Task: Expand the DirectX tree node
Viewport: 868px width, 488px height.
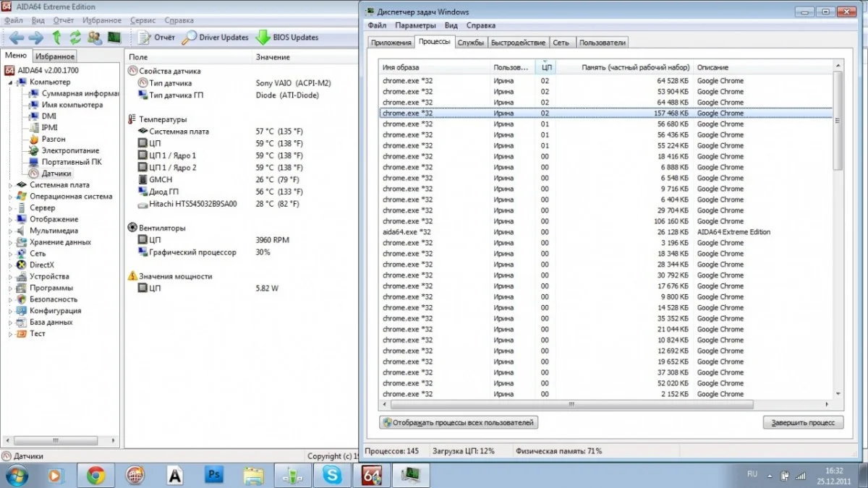Action: (x=11, y=265)
